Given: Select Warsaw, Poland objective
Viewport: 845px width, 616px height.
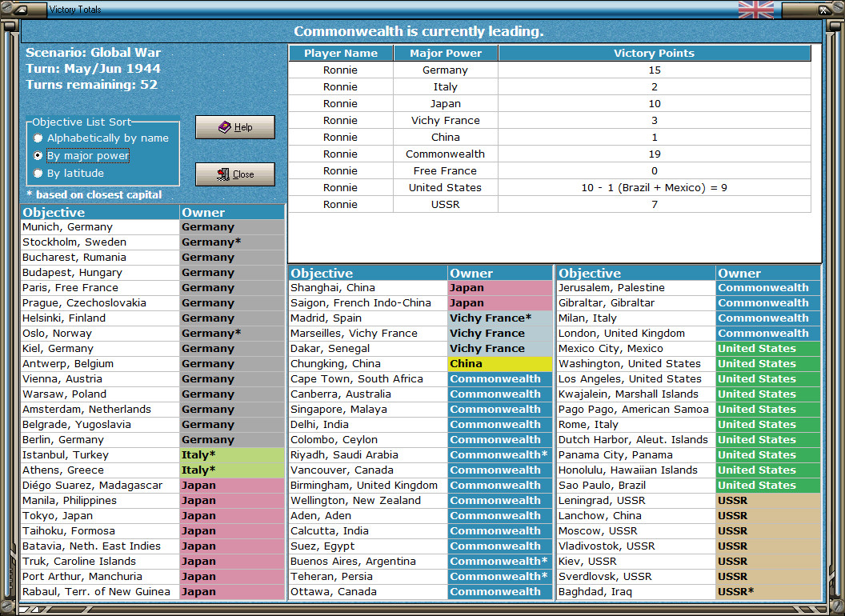Looking at the screenshot, I should 100,394.
